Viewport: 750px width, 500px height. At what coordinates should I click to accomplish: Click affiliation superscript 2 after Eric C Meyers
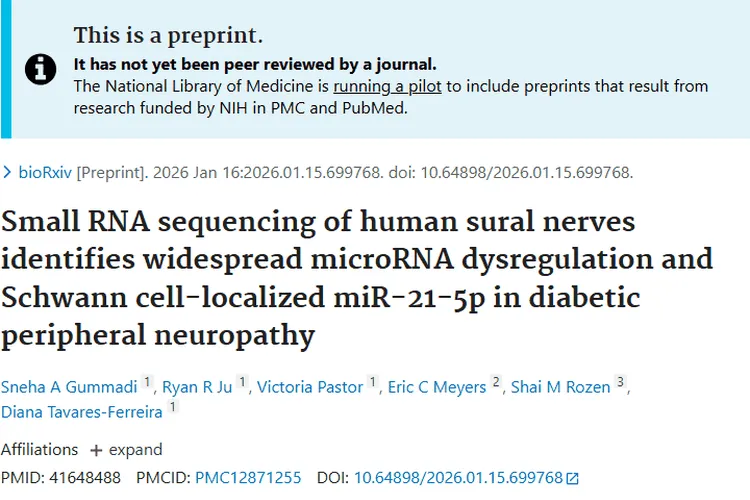[x=496, y=383]
